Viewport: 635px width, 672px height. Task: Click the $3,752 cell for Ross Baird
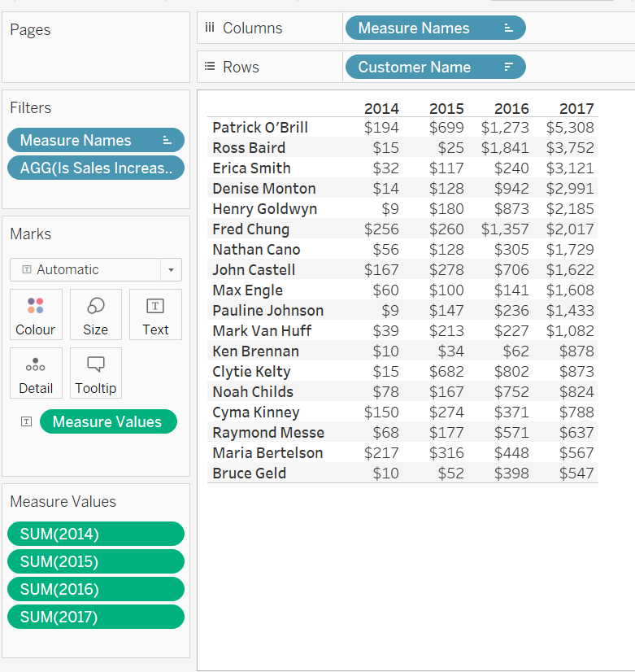coord(570,148)
